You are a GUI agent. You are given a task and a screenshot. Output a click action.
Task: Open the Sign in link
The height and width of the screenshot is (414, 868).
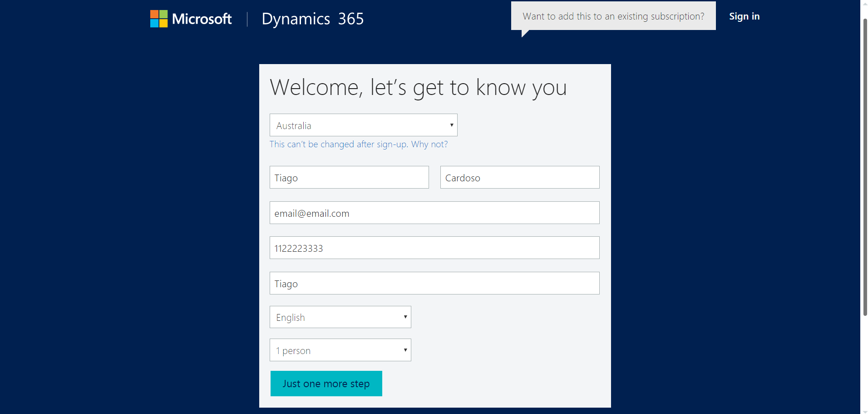click(x=744, y=16)
